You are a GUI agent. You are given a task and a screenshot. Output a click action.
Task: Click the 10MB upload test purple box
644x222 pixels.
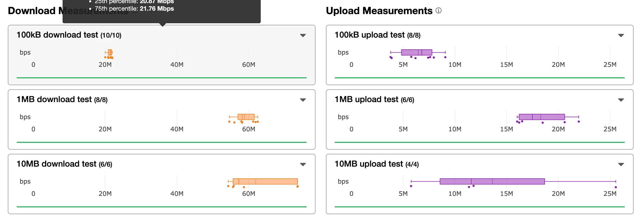492,181
